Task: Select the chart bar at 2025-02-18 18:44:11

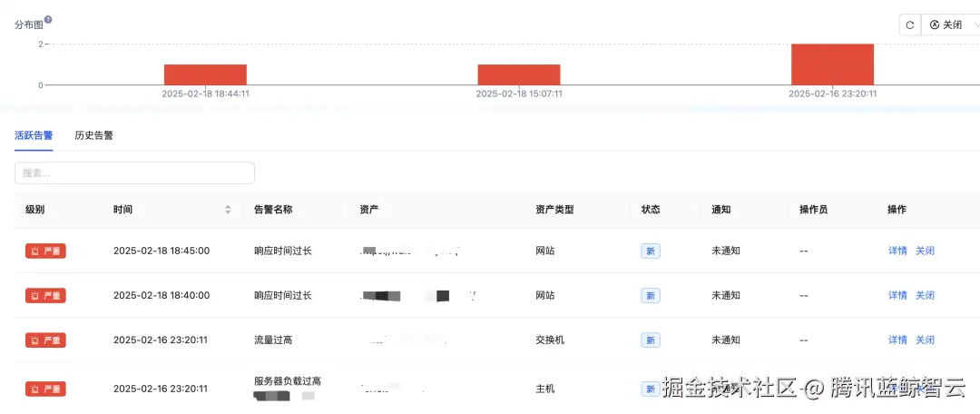Action: (x=206, y=74)
